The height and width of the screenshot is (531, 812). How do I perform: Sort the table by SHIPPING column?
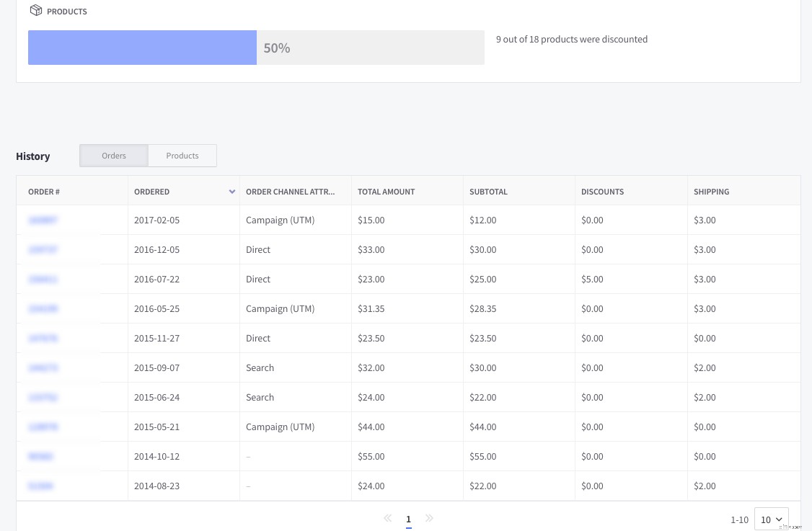(x=711, y=192)
